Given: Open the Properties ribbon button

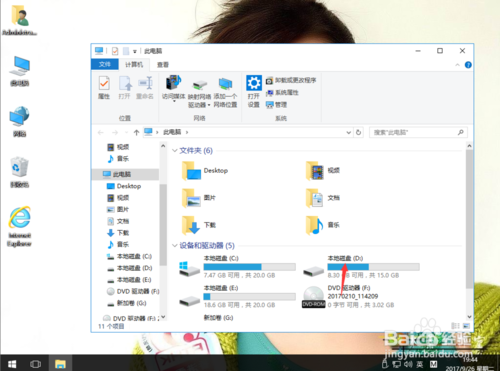Looking at the screenshot, I should tap(104, 87).
